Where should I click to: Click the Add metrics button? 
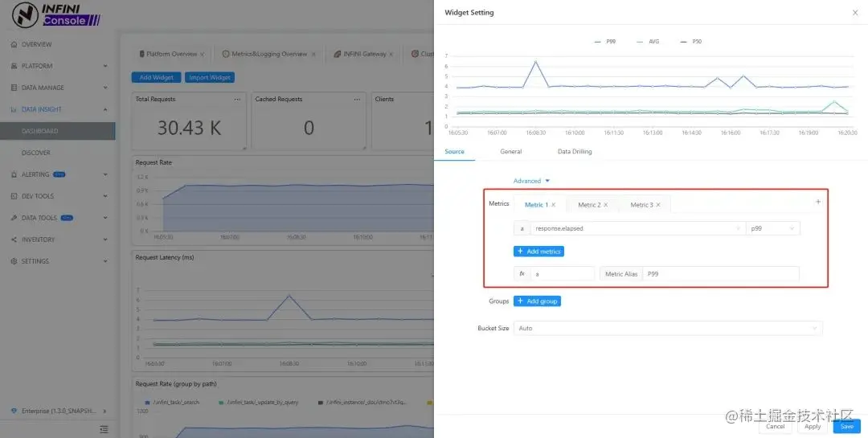coord(538,252)
